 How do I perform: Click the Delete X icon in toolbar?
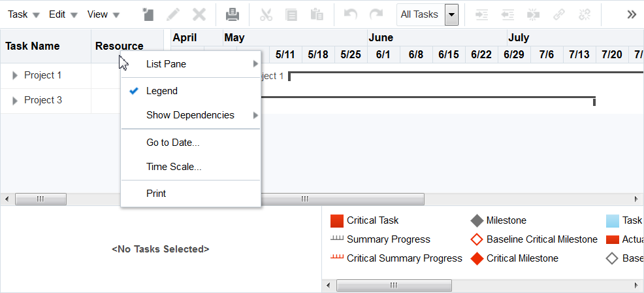click(199, 14)
